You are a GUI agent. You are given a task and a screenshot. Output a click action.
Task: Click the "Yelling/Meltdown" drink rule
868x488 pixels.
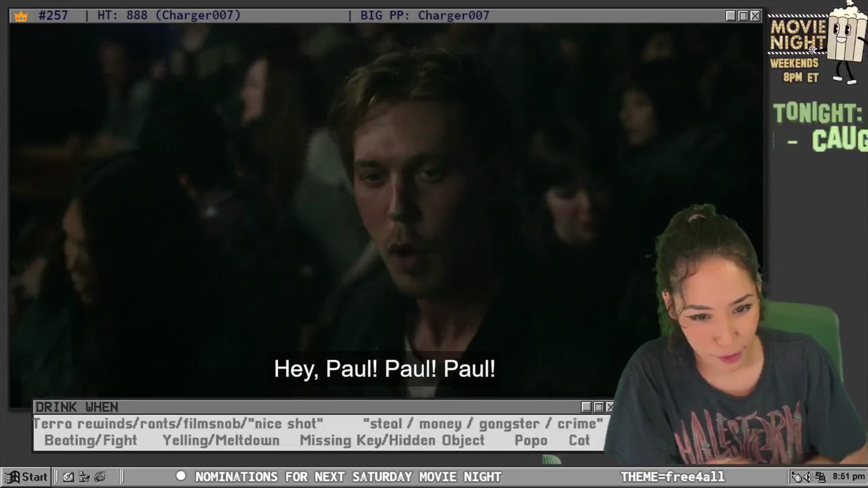221,440
